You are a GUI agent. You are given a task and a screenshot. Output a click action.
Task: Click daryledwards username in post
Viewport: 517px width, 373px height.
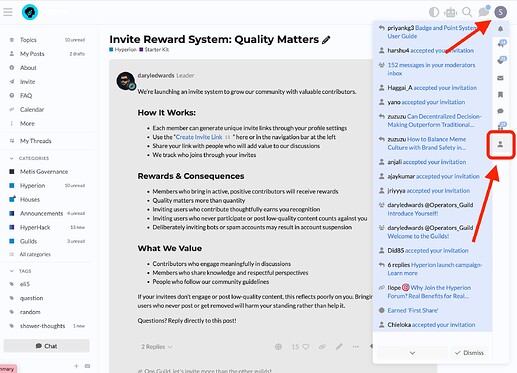point(156,76)
